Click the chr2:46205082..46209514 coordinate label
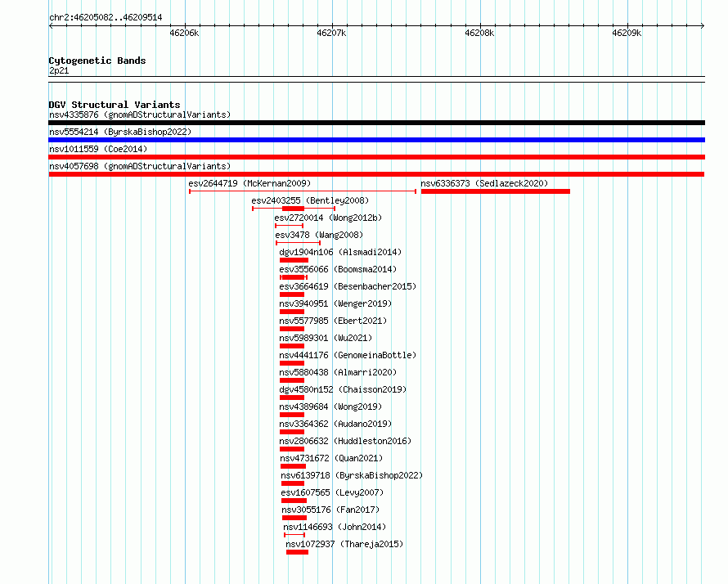 point(106,17)
